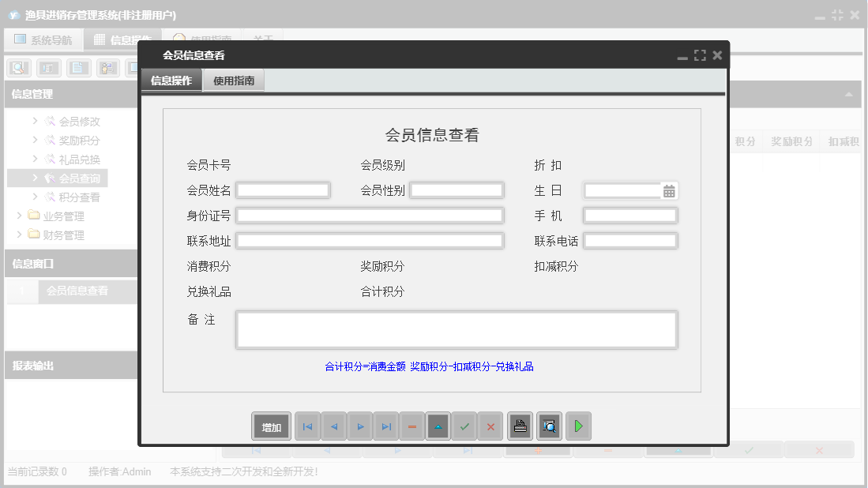Click the magnifier icon on the top toolbar
Viewport: 868px width, 488px height.
coord(17,68)
